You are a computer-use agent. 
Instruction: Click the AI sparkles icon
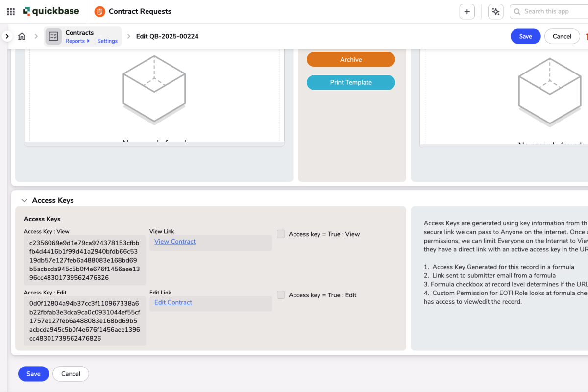(495, 11)
